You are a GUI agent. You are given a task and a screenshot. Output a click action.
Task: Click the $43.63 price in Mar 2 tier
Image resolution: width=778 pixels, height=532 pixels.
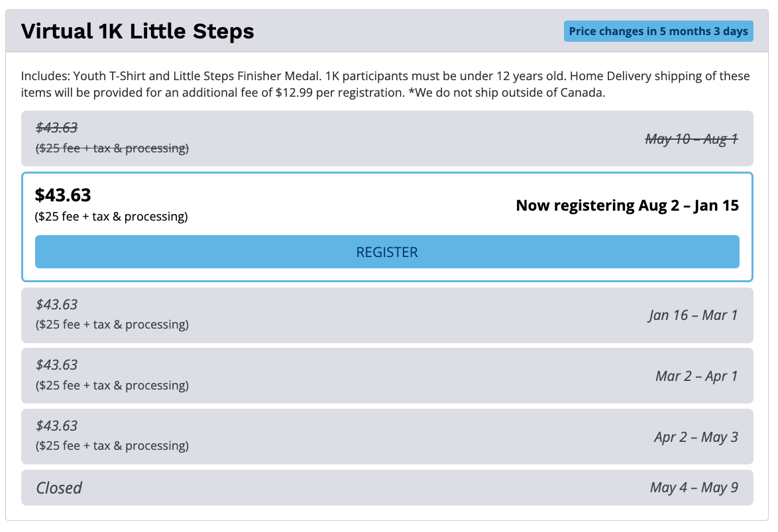click(x=57, y=365)
